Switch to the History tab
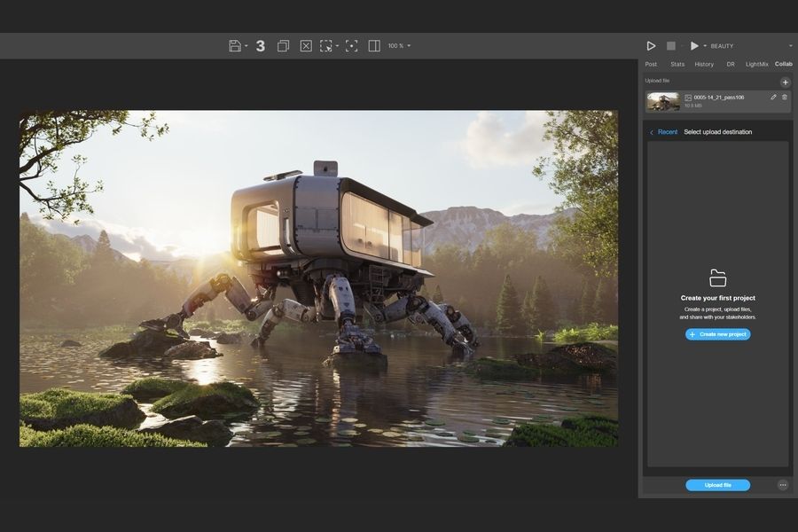The height and width of the screenshot is (532, 798). click(x=704, y=64)
